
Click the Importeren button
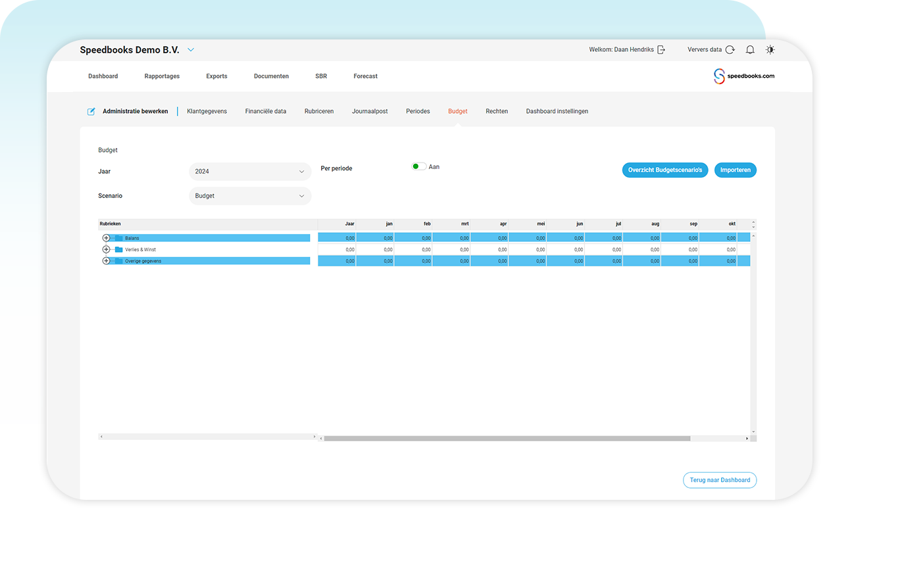pyautogui.click(x=736, y=170)
